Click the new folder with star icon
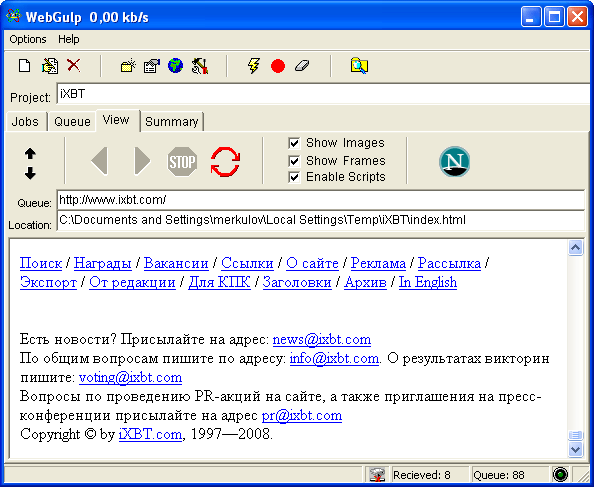594x487 pixels. [x=128, y=66]
